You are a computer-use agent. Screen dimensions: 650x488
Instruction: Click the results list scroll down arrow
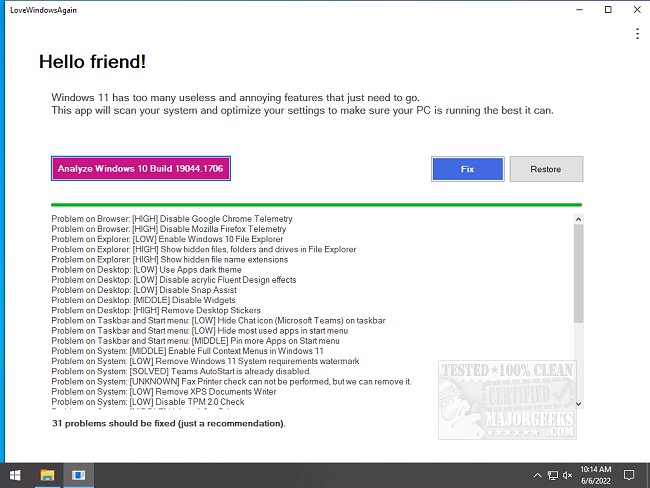click(578, 403)
